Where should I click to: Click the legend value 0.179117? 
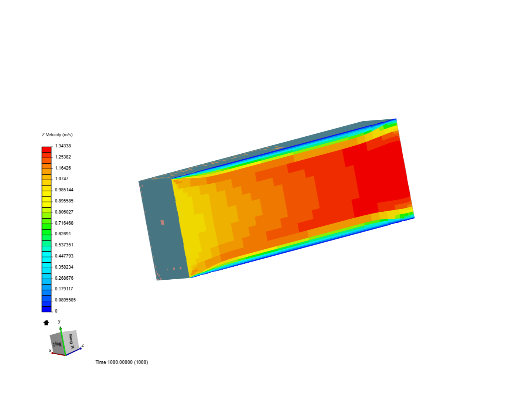coord(64,289)
